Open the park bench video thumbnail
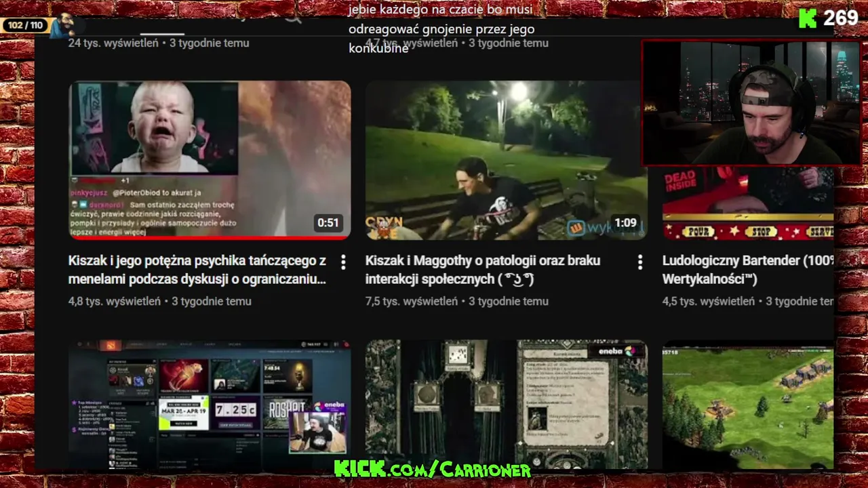 [507, 160]
